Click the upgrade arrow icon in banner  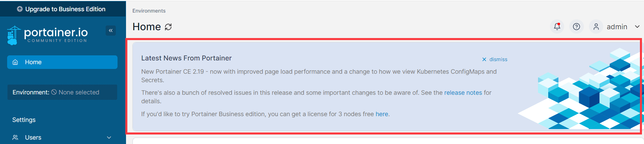pyautogui.click(x=20, y=9)
